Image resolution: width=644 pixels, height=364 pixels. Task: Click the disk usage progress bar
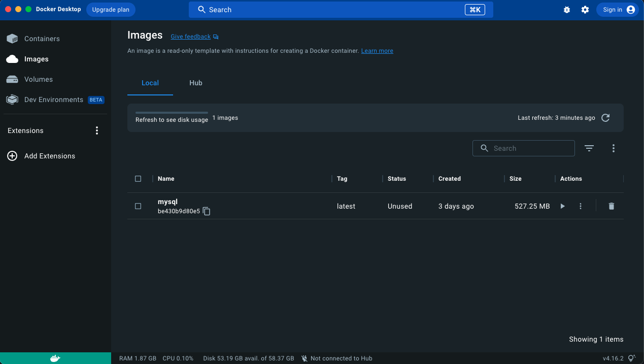click(172, 113)
